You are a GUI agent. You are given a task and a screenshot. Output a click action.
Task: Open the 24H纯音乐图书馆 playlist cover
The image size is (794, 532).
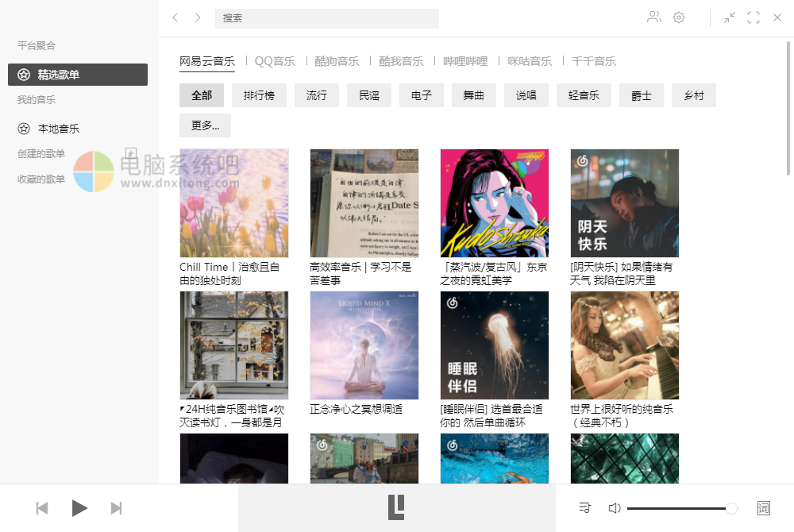click(x=234, y=345)
